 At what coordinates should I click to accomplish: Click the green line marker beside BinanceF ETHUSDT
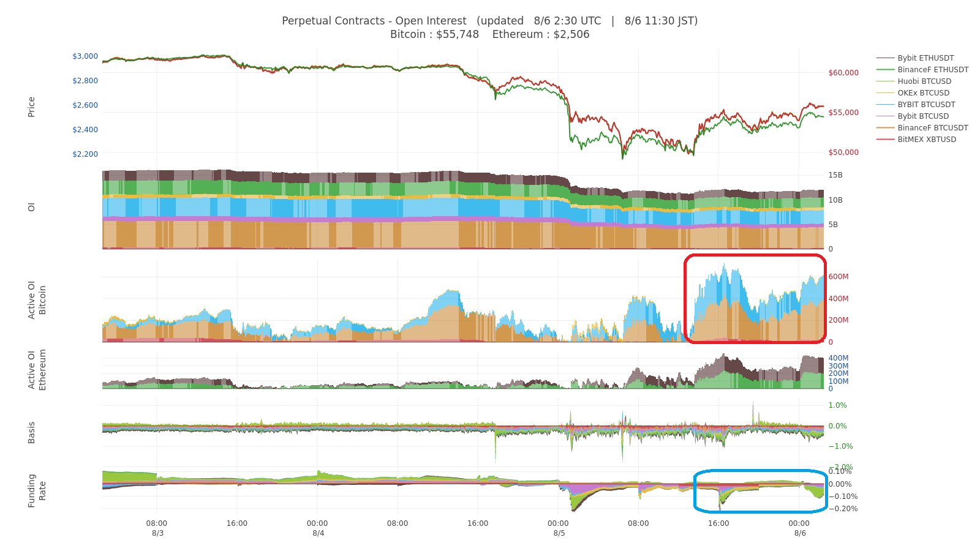click(x=884, y=69)
